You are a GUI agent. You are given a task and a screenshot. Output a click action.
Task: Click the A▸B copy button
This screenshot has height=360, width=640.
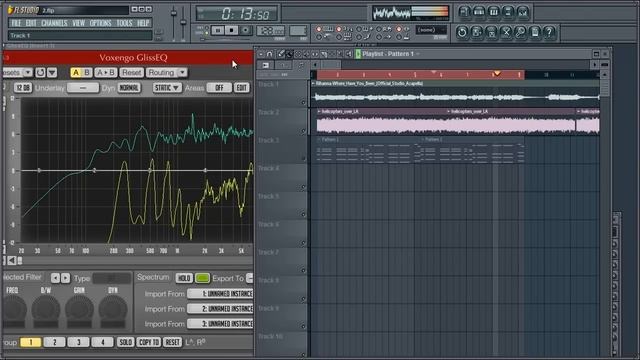(106, 72)
